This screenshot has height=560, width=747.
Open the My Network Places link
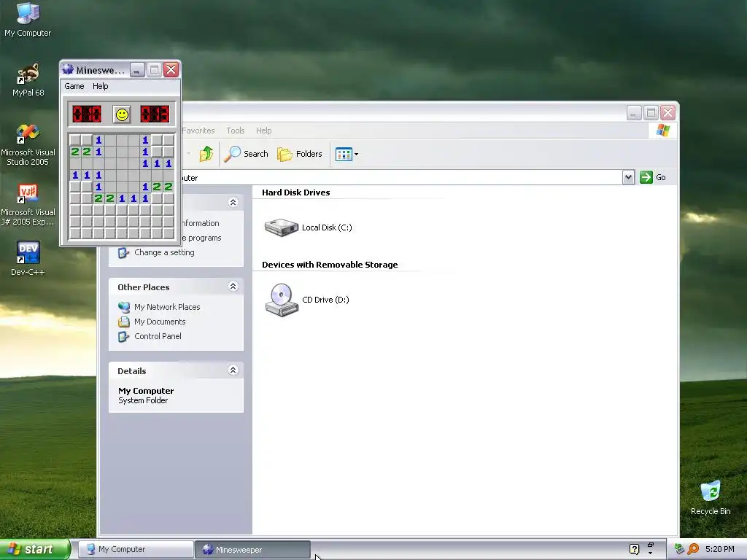167,307
